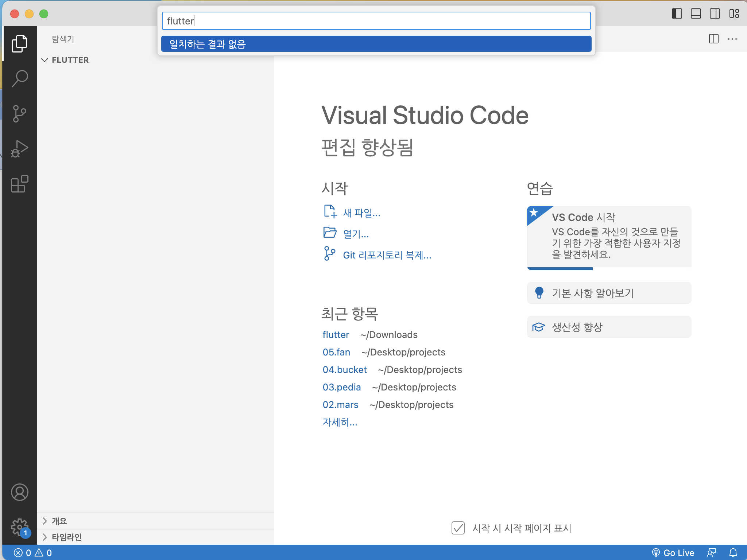Image resolution: width=747 pixels, height=560 pixels.
Task: Open the Search view icon
Action: tap(20, 78)
